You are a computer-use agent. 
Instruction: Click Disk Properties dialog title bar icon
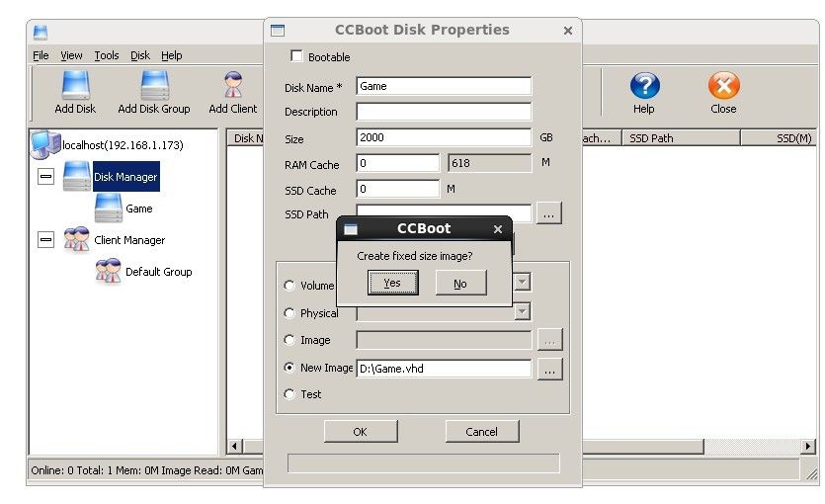click(x=278, y=30)
